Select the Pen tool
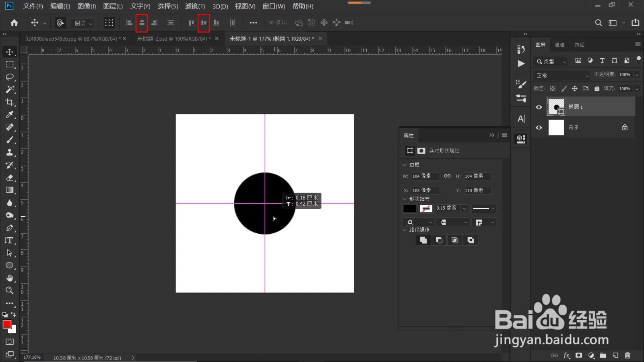 (10, 228)
